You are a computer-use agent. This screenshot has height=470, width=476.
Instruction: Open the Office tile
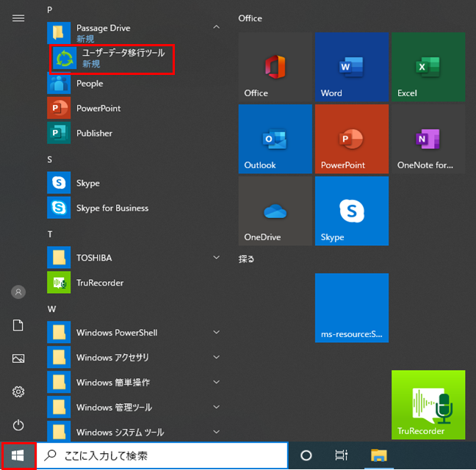coord(275,67)
